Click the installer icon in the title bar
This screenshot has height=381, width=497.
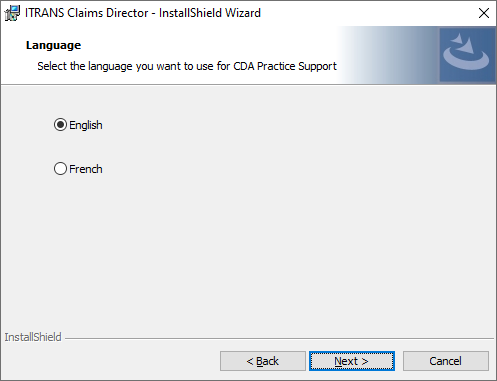[x=12, y=13]
